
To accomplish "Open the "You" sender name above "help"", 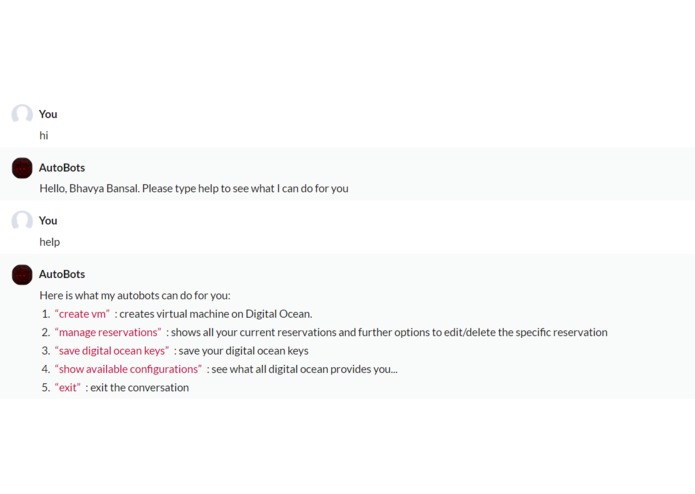I will pos(48,221).
